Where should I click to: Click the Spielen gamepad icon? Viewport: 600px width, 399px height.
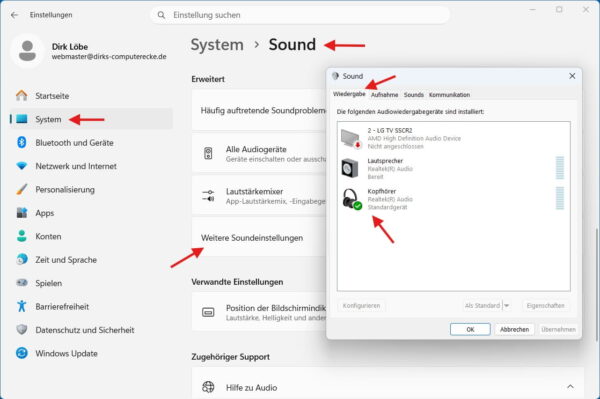click(22, 283)
